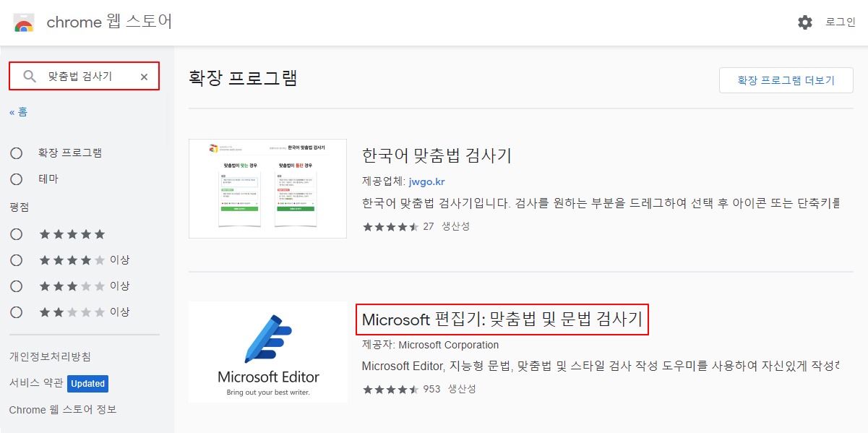Open the 한국어 맞춤법 검사기 screenshot thumbnail

click(x=267, y=189)
